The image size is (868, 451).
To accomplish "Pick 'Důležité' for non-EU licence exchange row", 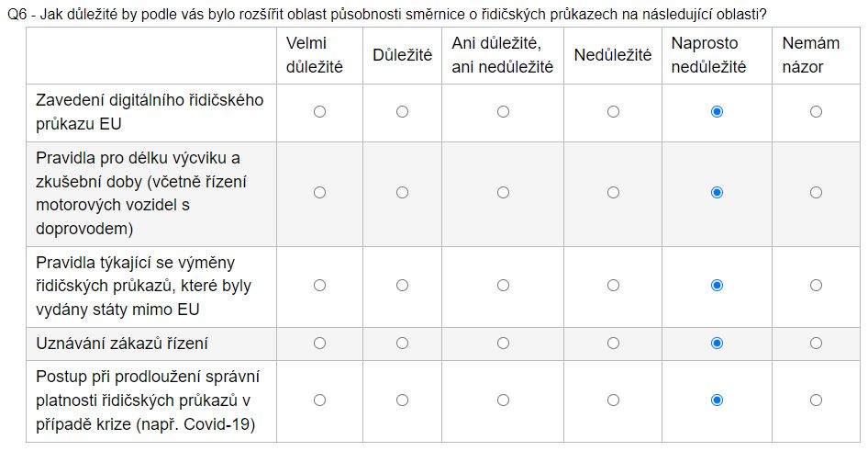I will click(402, 286).
